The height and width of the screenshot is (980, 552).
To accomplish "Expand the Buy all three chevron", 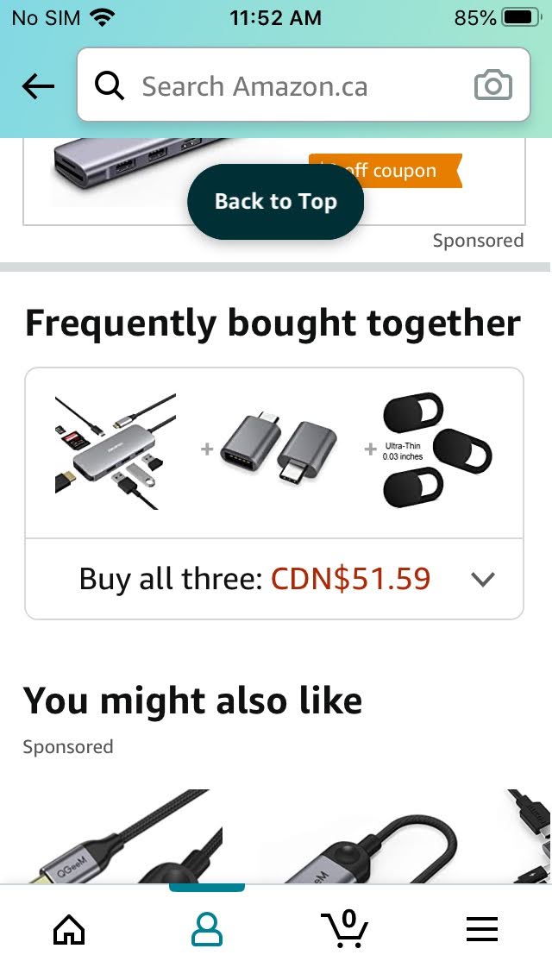I will 483,580.
